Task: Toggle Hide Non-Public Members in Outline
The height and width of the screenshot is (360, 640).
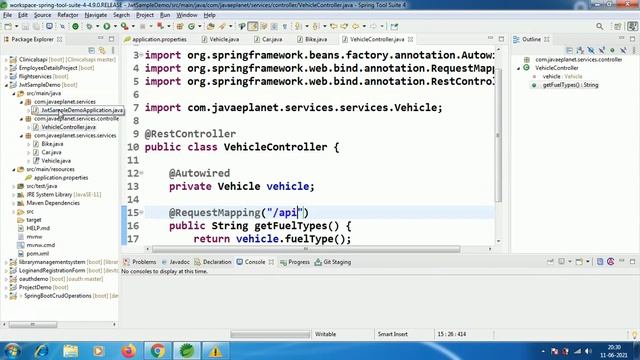Action: coord(612,50)
